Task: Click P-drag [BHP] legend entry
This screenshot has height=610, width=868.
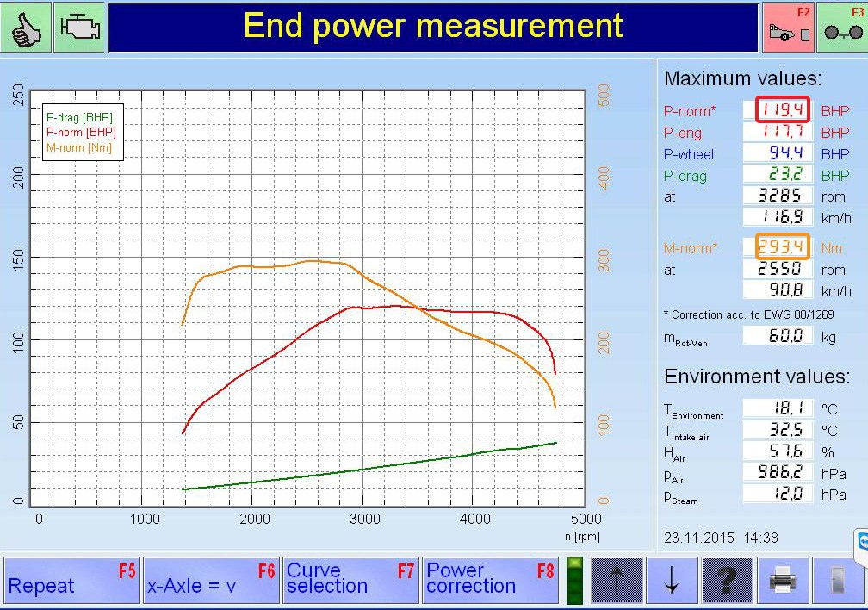Action: point(80,117)
